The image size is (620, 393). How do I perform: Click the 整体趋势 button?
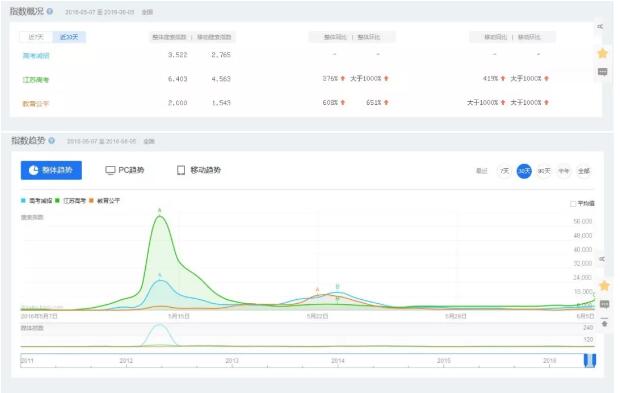point(51,170)
